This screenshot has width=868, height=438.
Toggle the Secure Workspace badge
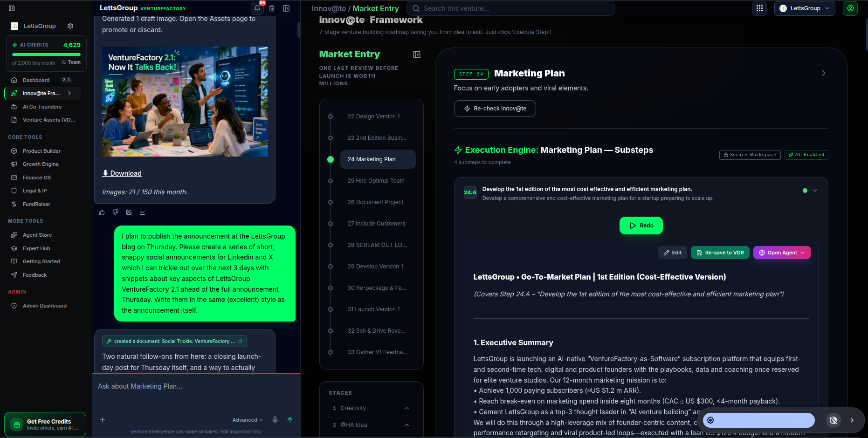point(750,155)
